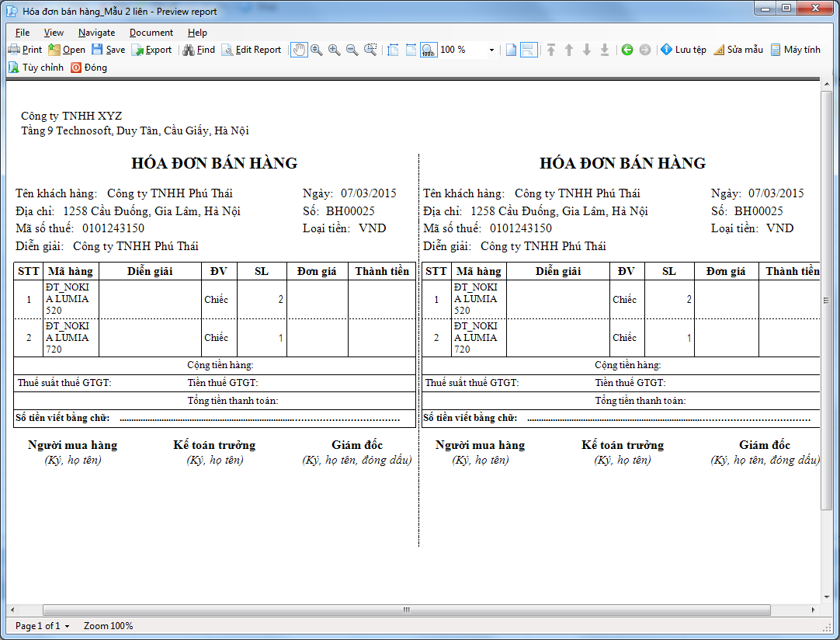
Task: Click the Lưu tệp save file button
Action: 683,50
